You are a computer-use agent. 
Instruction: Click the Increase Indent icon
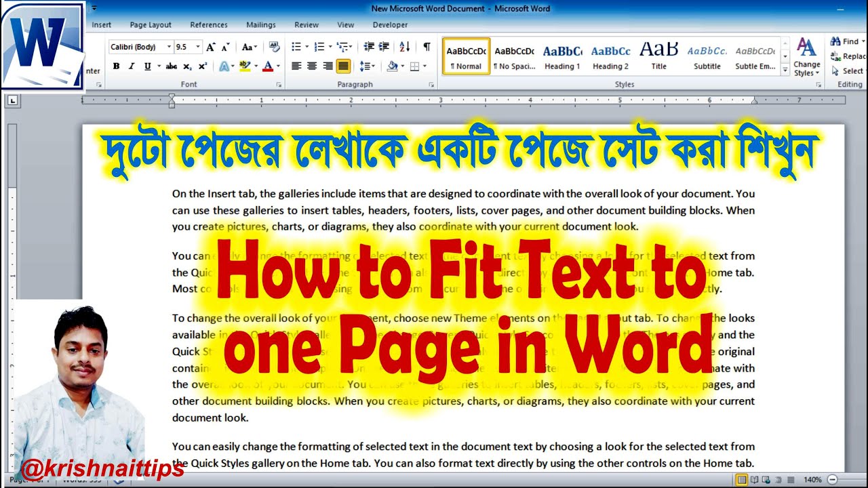pyautogui.click(x=384, y=47)
